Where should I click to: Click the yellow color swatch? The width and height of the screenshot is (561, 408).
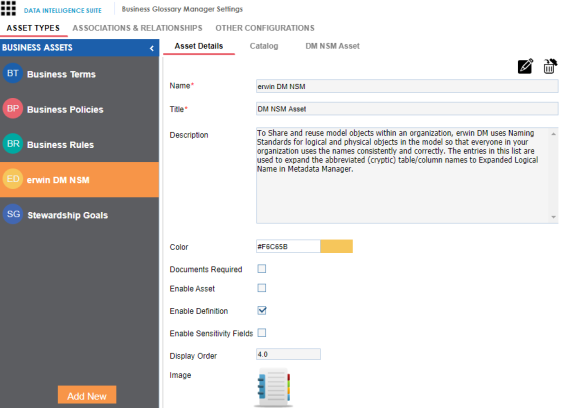click(336, 246)
